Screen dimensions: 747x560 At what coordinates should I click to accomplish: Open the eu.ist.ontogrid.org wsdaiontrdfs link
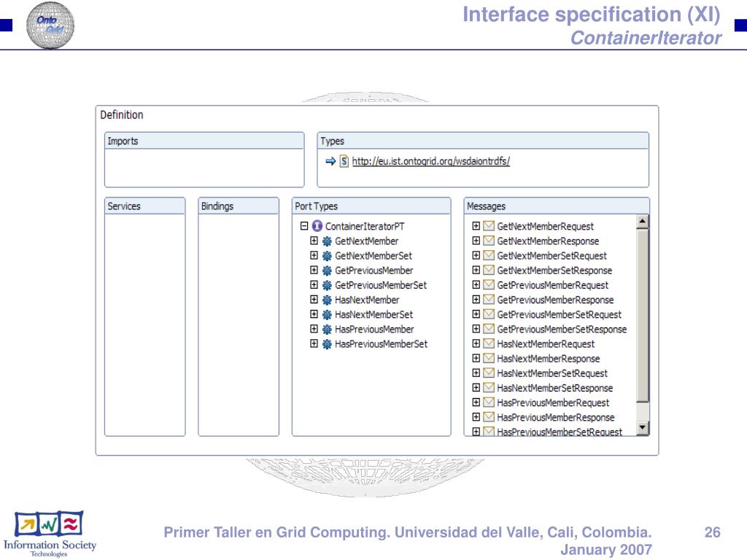tap(430, 162)
